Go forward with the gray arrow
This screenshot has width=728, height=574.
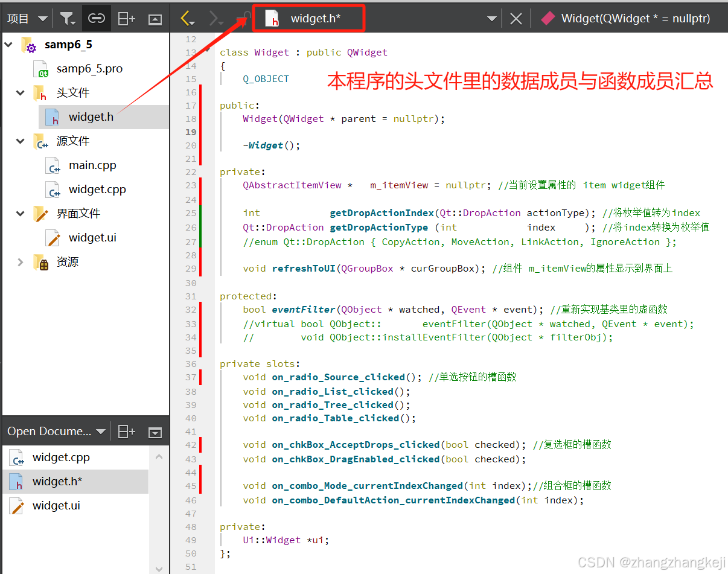(216, 19)
